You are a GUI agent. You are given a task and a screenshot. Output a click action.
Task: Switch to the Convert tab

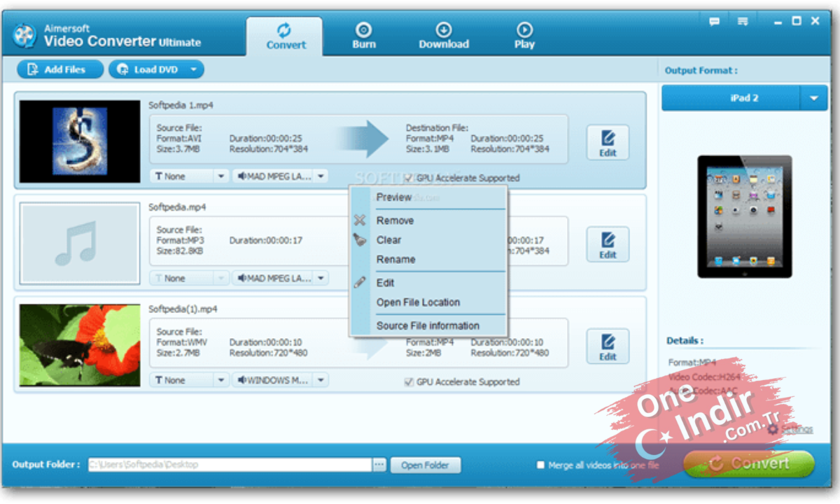285,36
